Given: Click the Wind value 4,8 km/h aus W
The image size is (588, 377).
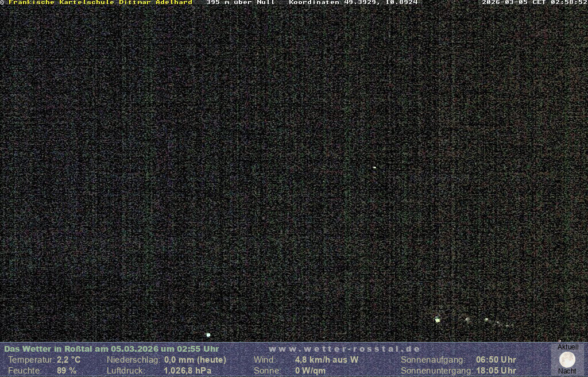Looking at the screenshot, I should pyautogui.click(x=327, y=360).
